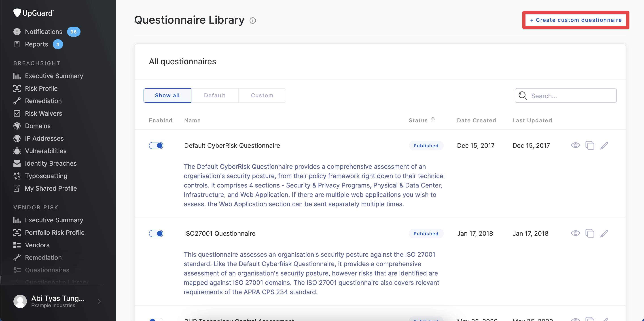This screenshot has height=321, width=644.
Task: Click Create custom questionnaire button
Action: click(576, 20)
